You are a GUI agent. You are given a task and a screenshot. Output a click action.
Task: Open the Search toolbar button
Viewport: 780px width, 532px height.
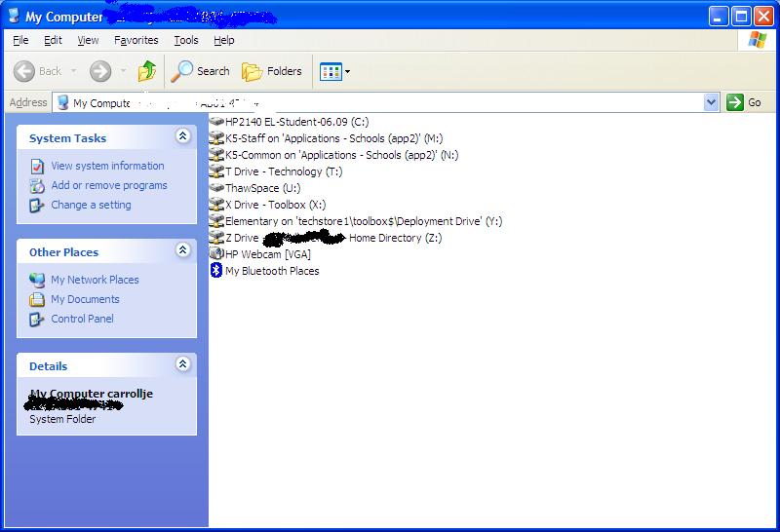[201, 71]
